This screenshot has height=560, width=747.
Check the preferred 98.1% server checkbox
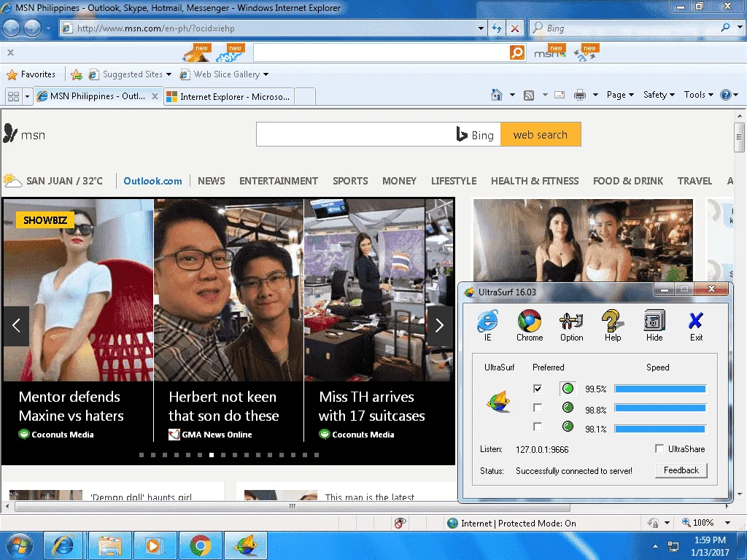(x=538, y=427)
